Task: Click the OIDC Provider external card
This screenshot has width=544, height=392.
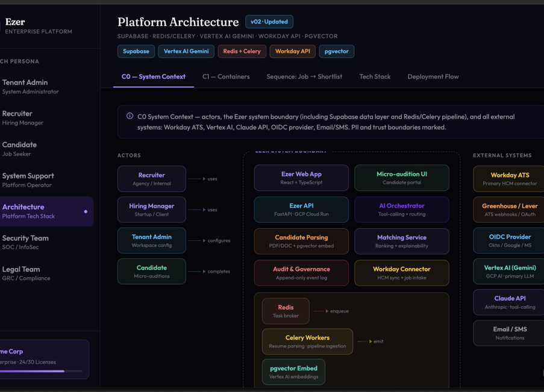Action: [509, 240]
